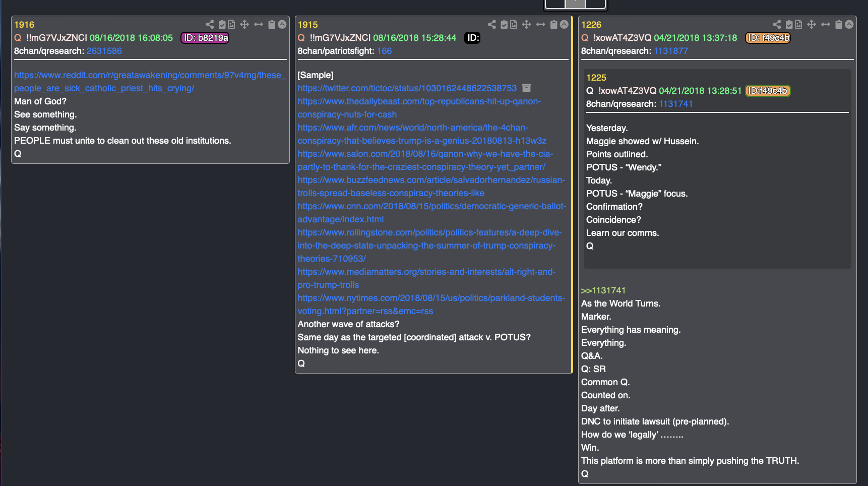
Task: Click the yellow post number 1226
Action: pos(591,25)
